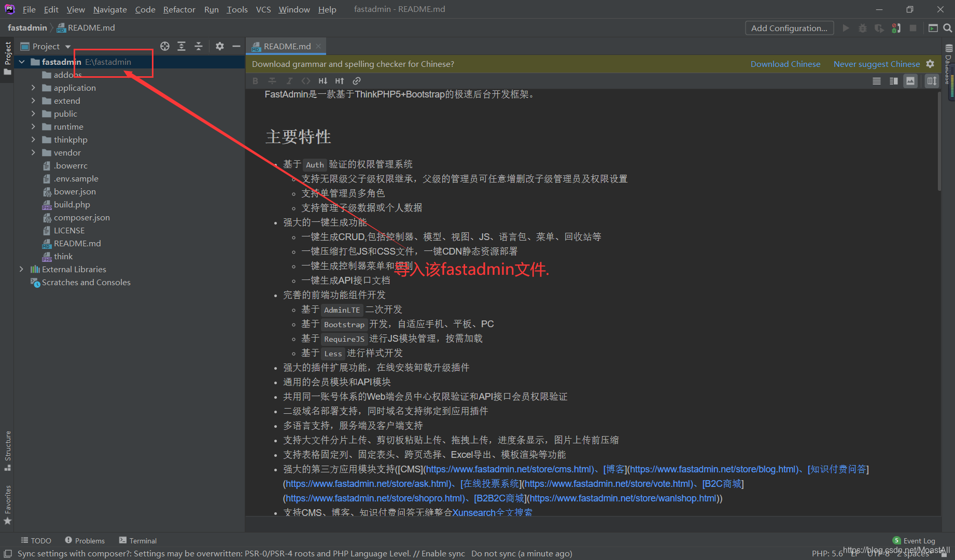Select the addons folder
Viewport: 955px width, 560px height.
[x=67, y=75]
